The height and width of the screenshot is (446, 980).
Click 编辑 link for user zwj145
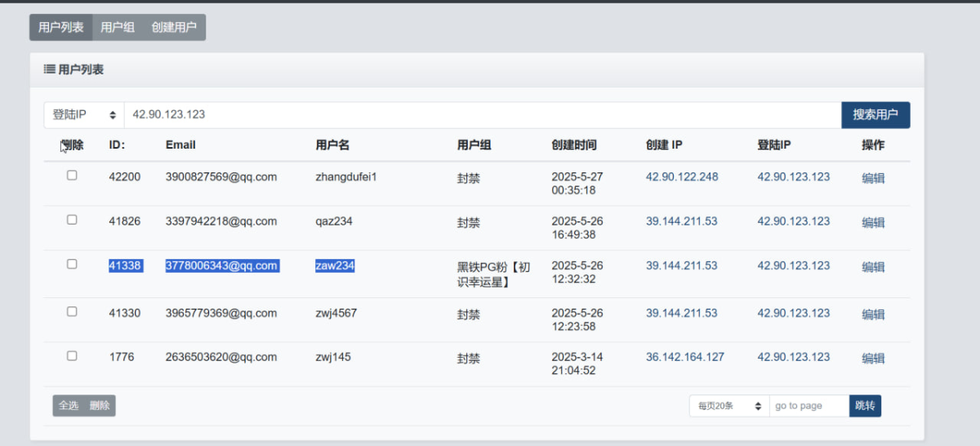[x=873, y=358]
